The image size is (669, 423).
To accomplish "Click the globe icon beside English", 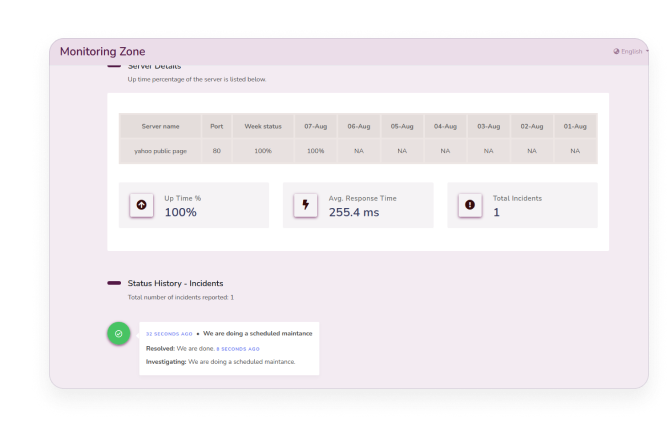I will click(x=617, y=51).
